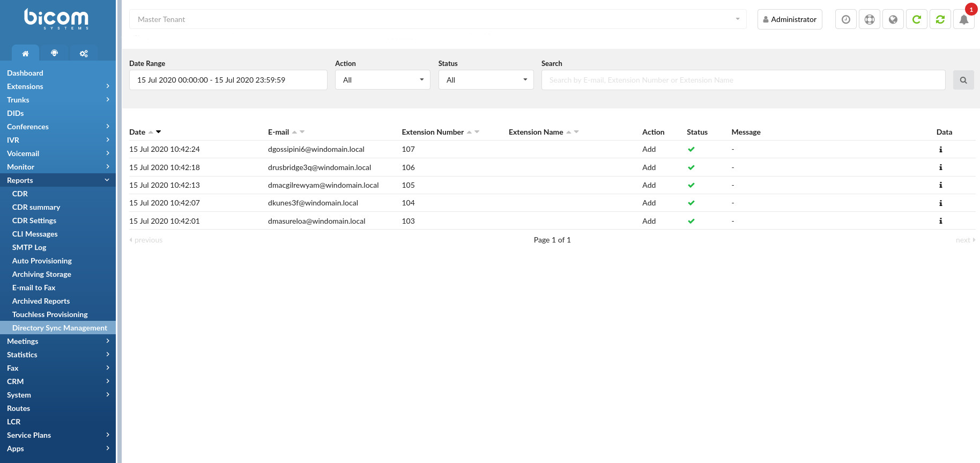
Task: Open SMTP Log report
Action: pos(58,247)
